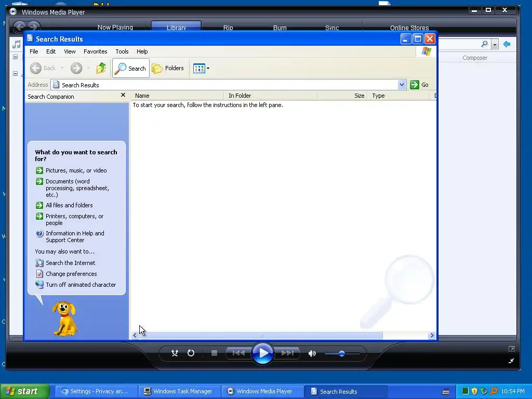The image size is (532, 399).
Task: Click the security shield tray icon
Action: 474,391
